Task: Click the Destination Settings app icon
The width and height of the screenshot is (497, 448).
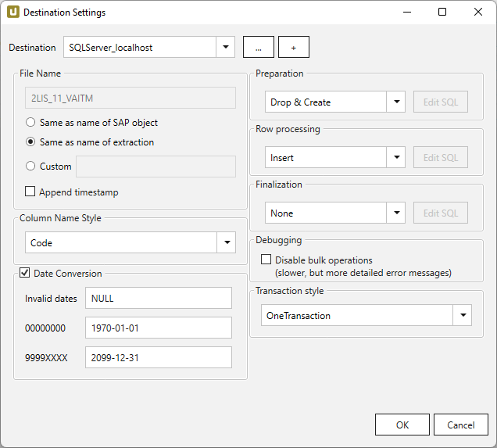Action: [13, 13]
